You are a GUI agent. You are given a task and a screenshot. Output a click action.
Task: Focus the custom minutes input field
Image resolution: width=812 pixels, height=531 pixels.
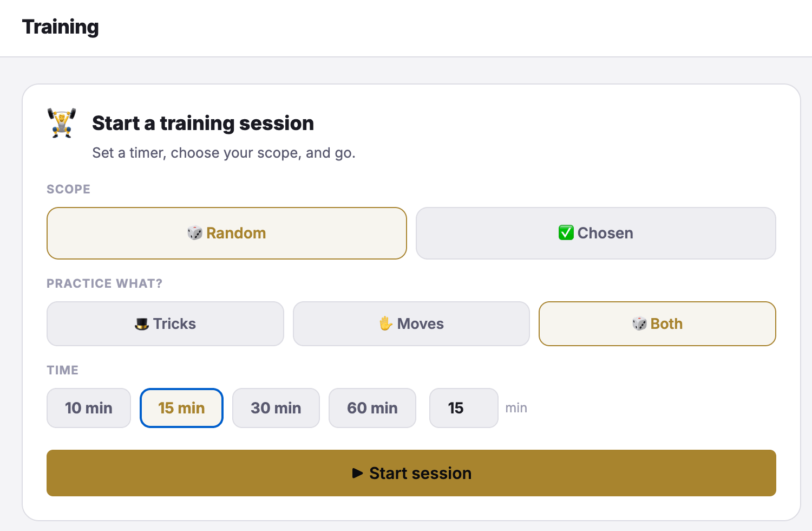tap(464, 408)
